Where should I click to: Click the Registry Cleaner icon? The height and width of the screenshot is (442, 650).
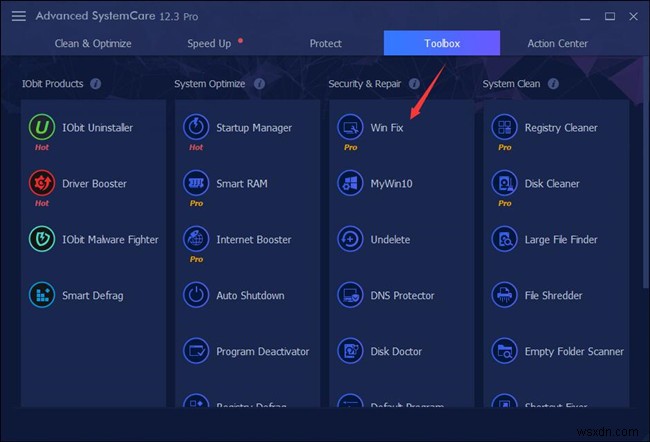tap(504, 127)
